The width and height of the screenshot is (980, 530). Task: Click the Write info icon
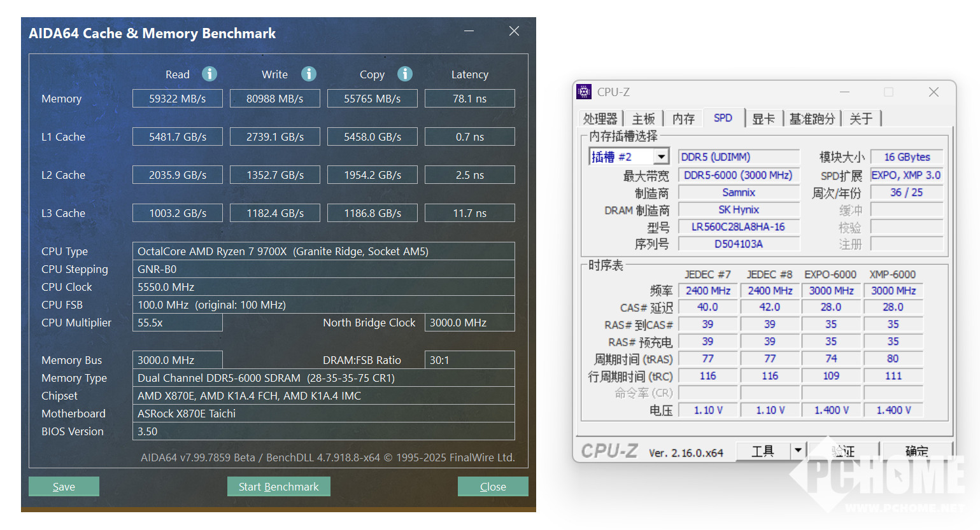(309, 74)
